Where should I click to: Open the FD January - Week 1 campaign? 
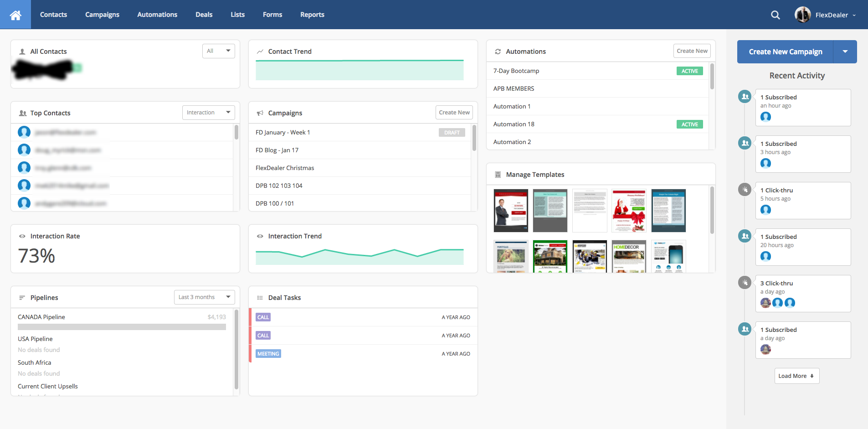pyautogui.click(x=283, y=132)
